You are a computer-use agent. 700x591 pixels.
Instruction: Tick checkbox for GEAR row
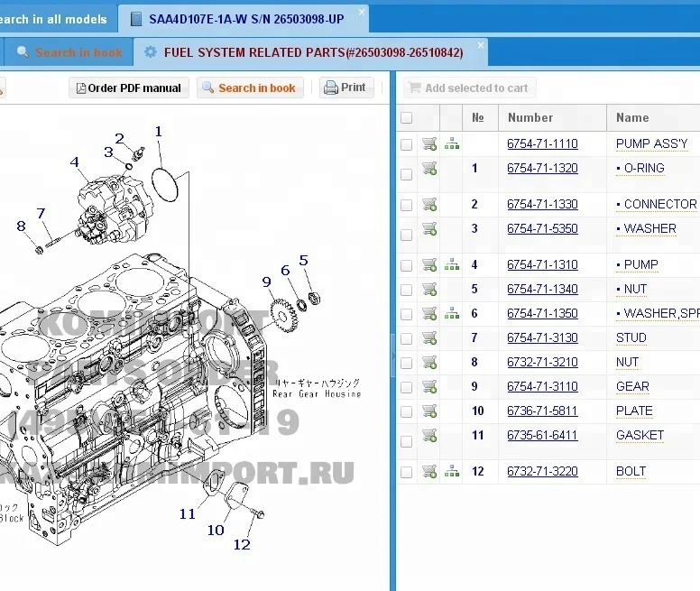click(406, 387)
